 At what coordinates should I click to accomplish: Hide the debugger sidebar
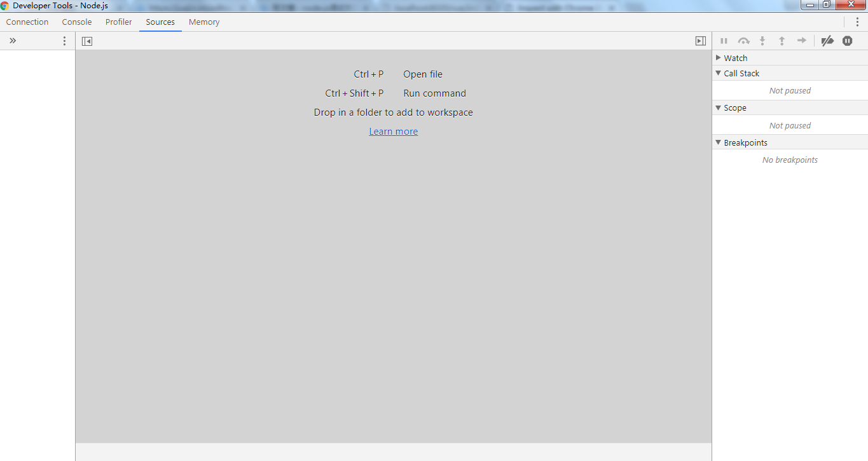click(x=701, y=41)
